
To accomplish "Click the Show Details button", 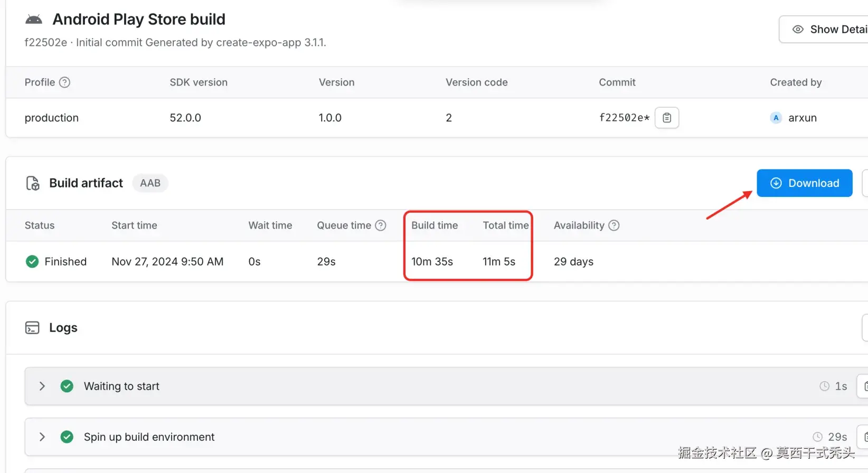I will click(x=824, y=30).
